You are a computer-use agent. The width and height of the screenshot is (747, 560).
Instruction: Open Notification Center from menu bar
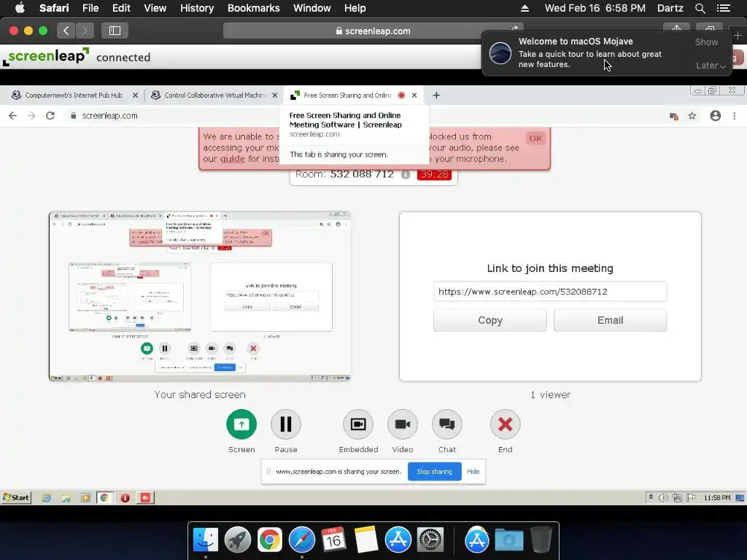pyautogui.click(x=723, y=8)
